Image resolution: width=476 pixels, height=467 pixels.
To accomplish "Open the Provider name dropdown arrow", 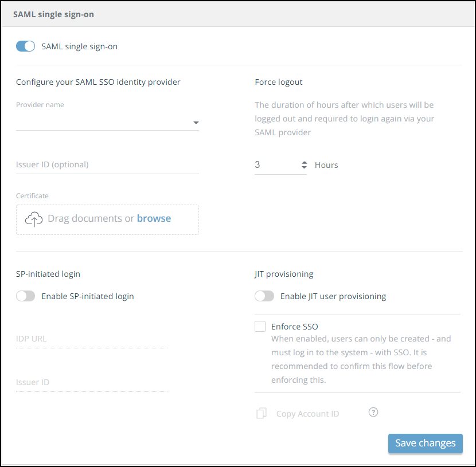I will tap(196, 123).
